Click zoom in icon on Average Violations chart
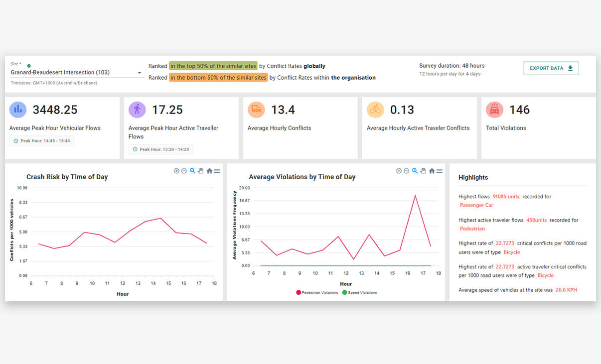The width and height of the screenshot is (601, 364). point(399,171)
